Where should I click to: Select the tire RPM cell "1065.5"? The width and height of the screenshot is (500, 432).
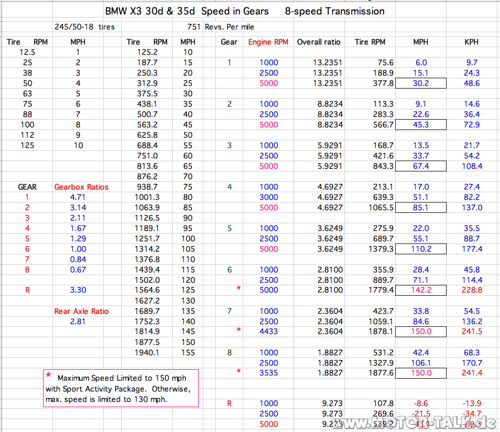(x=381, y=208)
